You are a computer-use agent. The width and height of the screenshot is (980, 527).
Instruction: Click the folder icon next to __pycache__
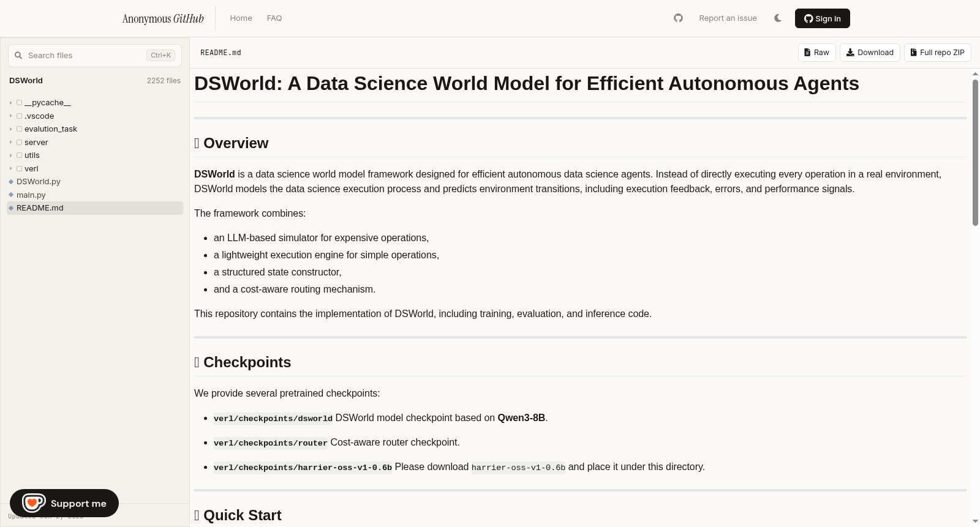tap(20, 103)
